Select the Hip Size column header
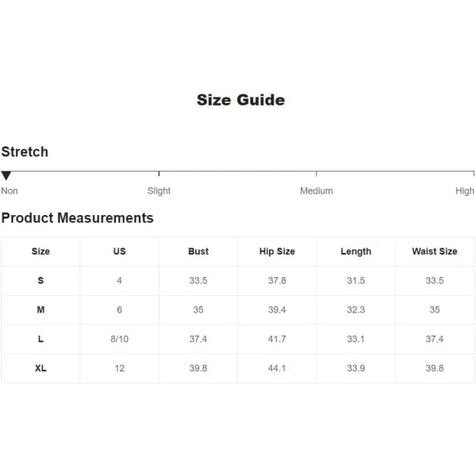Image resolution: width=476 pixels, height=476 pixels. coord(277,251)
